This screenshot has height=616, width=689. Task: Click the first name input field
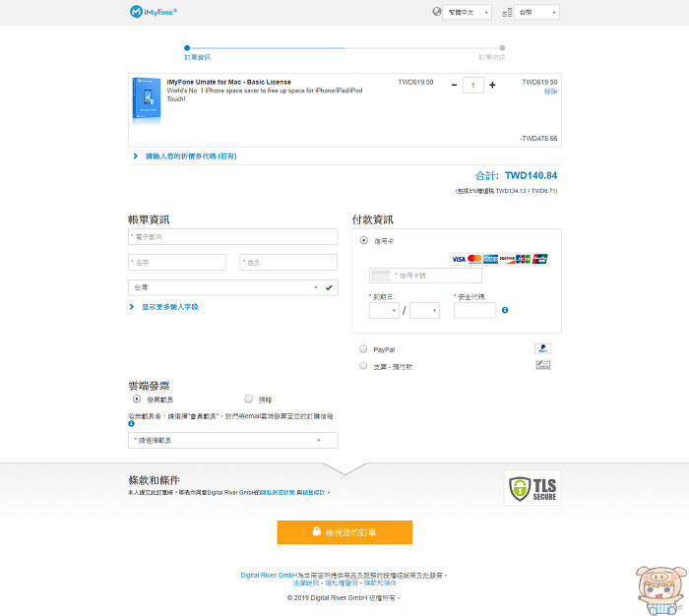click(177, 263)
